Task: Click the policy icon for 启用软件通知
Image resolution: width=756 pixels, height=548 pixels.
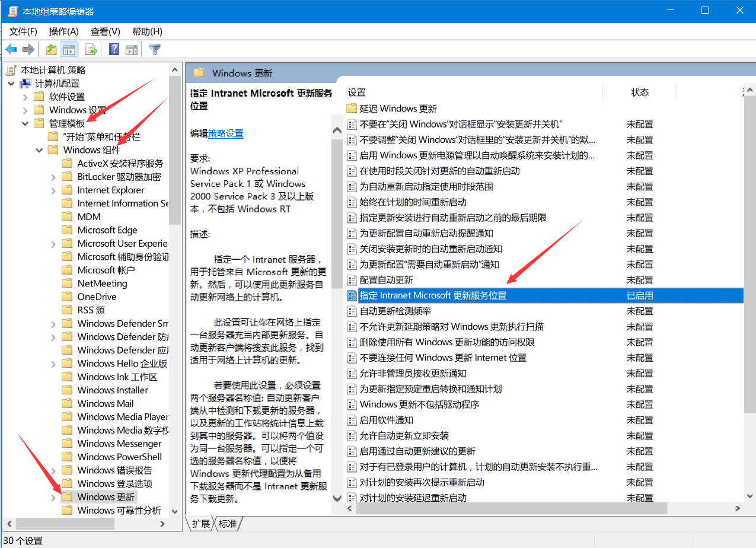Action: (x=352, y=420)
